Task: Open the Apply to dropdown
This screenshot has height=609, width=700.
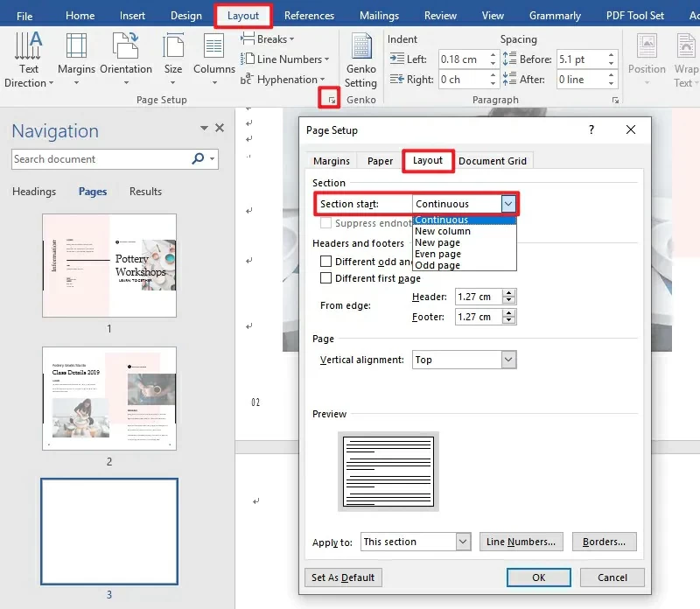Action: coord(465,542)
